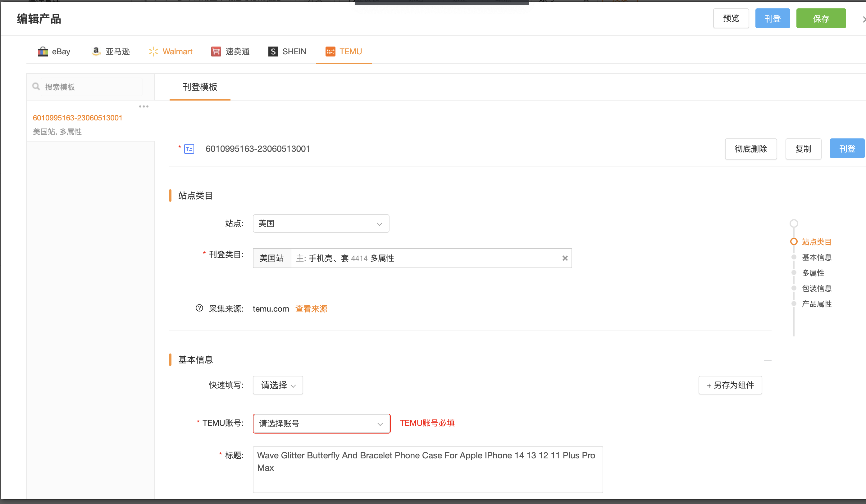The height and width of the screenshot is (504, 866).
Task: Click the SHEIN black S icon
Action: [273, 52]
